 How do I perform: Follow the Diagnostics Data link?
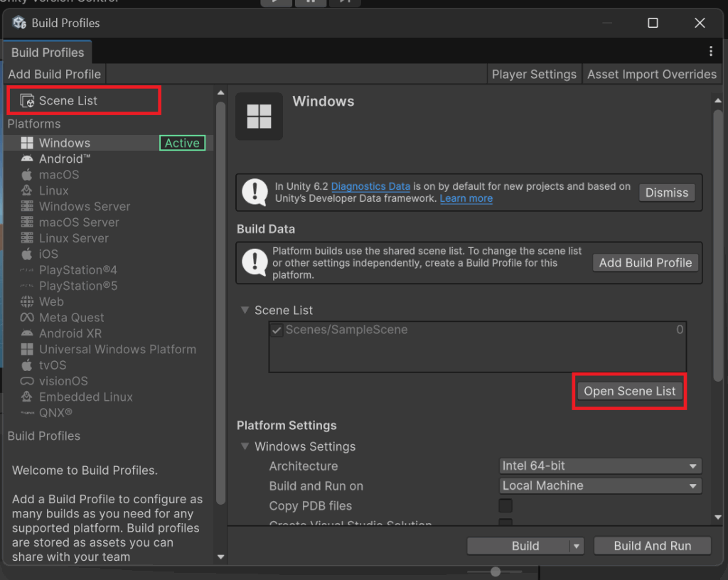(370, 186)
